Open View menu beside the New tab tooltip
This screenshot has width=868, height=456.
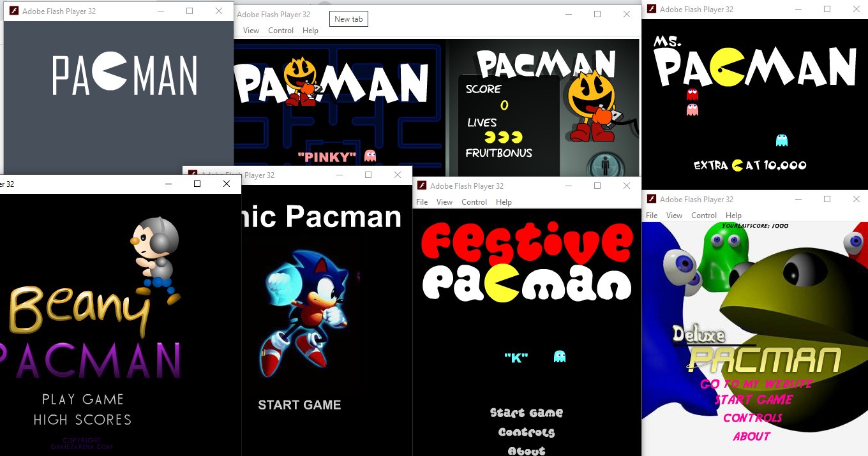coord(251,31)
